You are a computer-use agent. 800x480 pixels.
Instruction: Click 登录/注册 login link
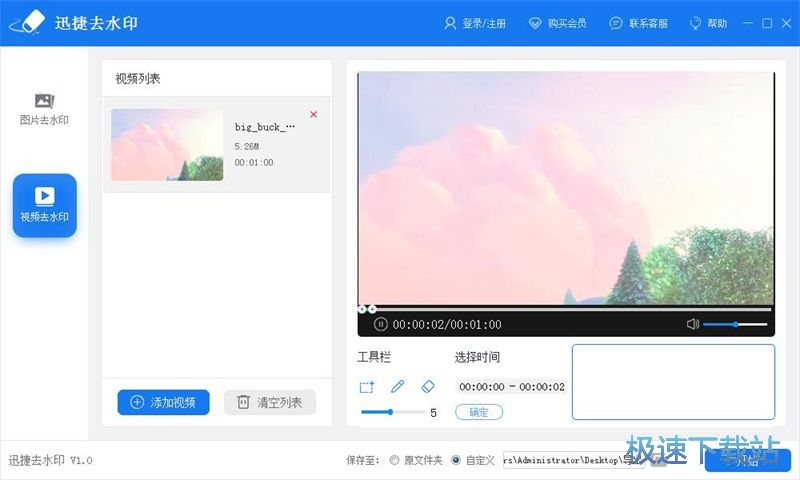pos(475,23)
